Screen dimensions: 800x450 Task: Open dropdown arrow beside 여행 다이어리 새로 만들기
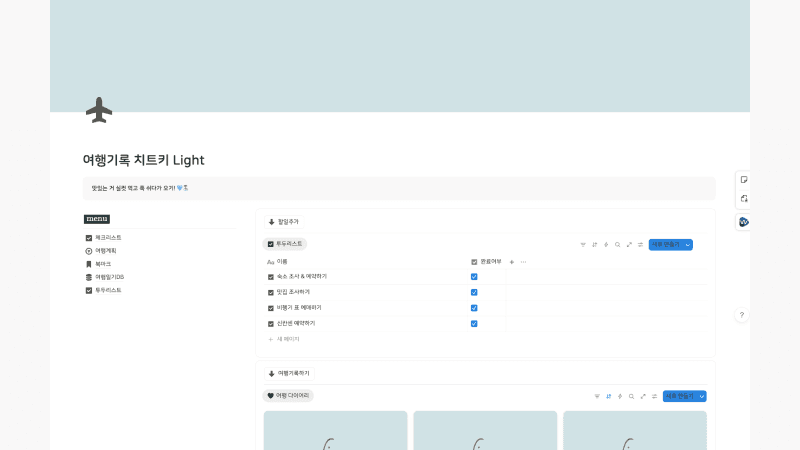[x=701, y=396]
